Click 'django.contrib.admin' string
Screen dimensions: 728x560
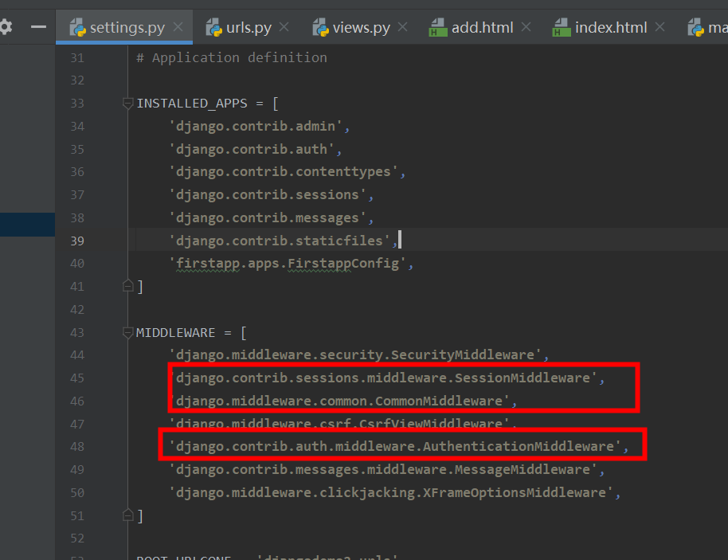[x=256, y=127]
